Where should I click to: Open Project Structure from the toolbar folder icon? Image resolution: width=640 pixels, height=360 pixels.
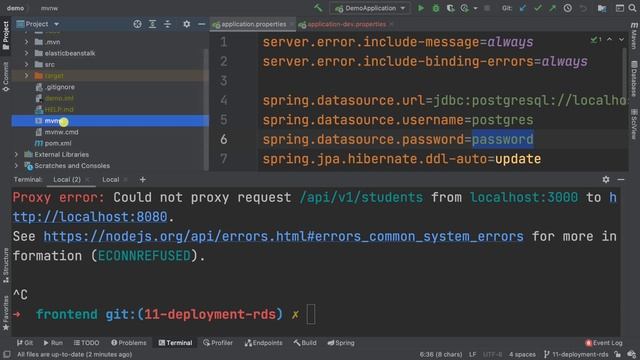602,8
